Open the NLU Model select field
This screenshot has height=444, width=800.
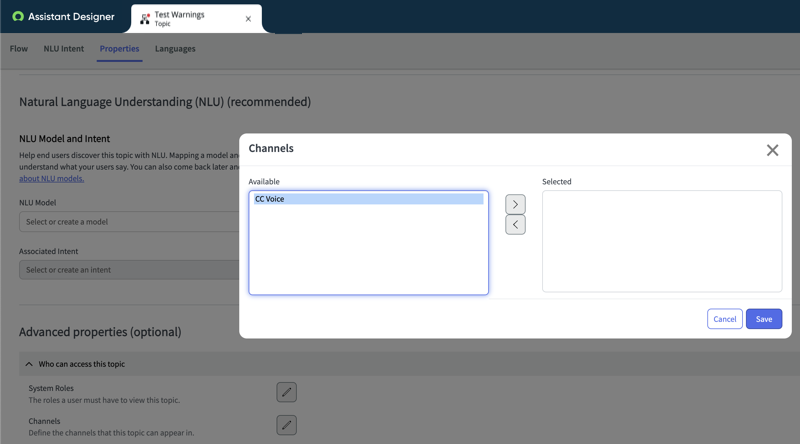point(129,221)
